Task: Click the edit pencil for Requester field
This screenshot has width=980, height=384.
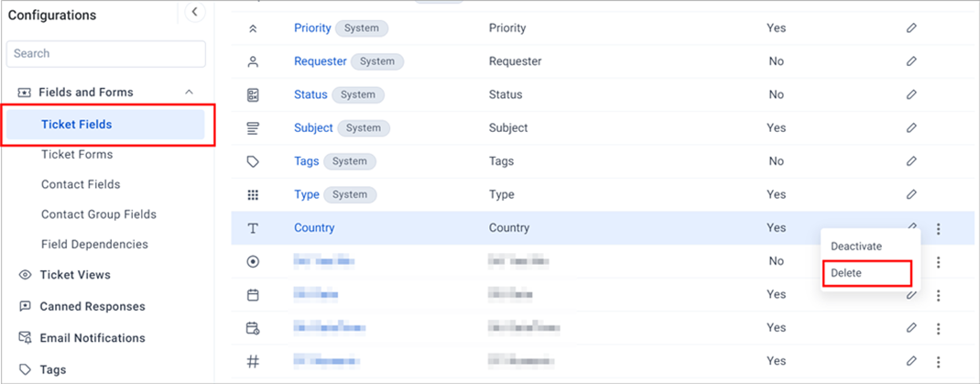Action: click(x=911, y=61)
